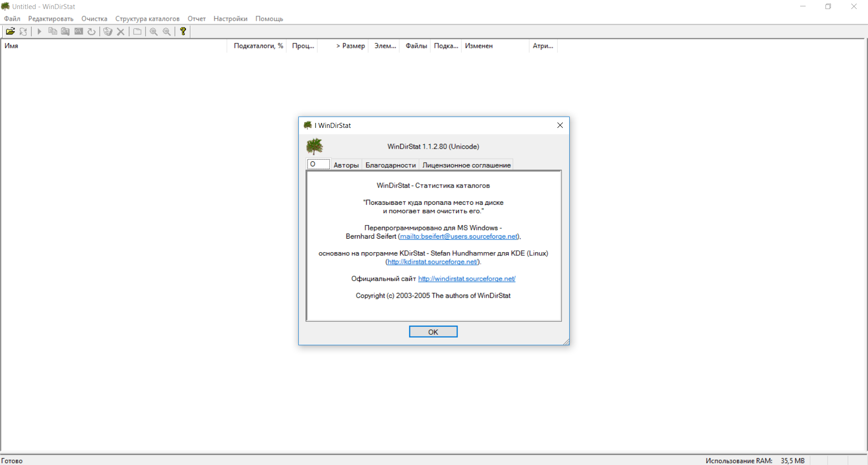The height and width of the screenshot is (465, 868).
Task: Click the Command Prompt Here toolbar icon
Action: pyautogui.click(x=79, y=31)
